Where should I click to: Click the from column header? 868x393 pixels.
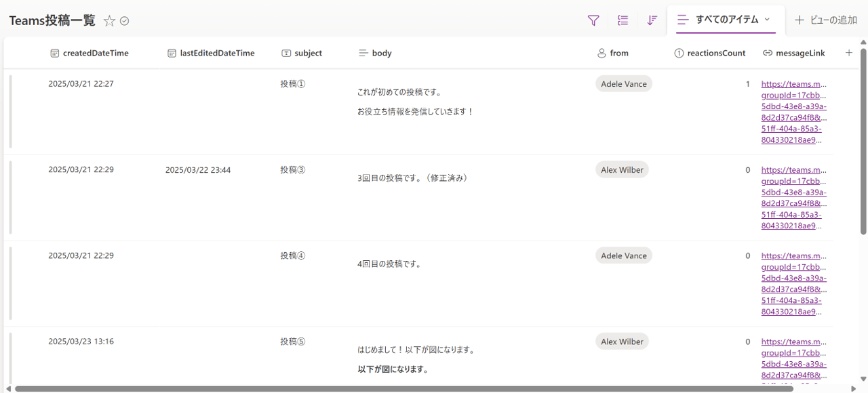618,53
